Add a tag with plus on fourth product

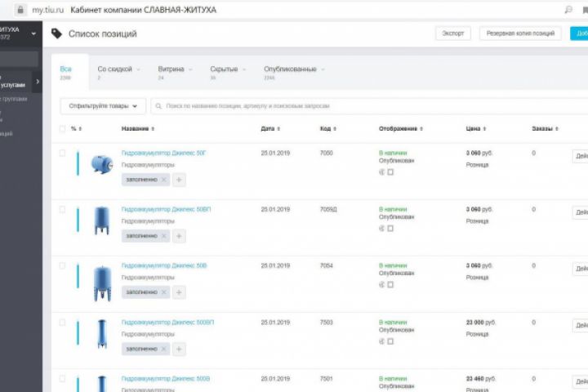click(x=179, y=349)
